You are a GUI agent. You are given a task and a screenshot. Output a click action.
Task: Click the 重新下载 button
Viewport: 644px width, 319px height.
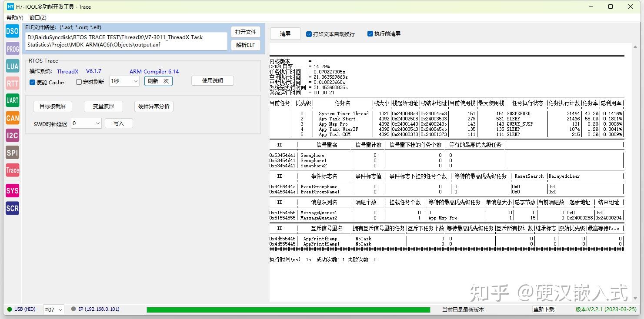pos(544,309)
